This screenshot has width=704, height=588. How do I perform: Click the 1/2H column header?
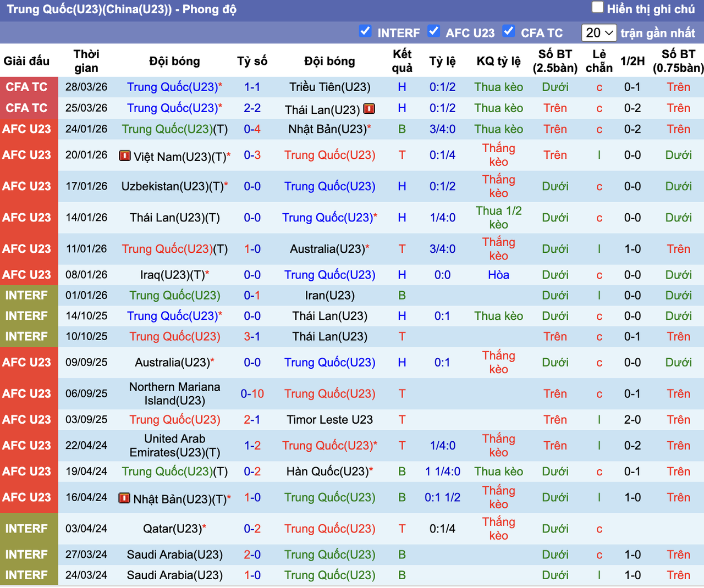(632, 61)
